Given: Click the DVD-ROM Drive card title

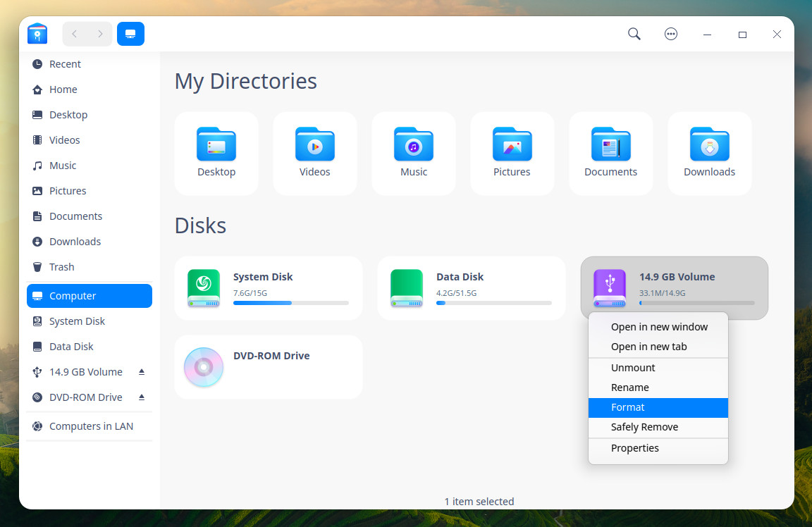Looking at the screenshot, I should coord(271,356).
